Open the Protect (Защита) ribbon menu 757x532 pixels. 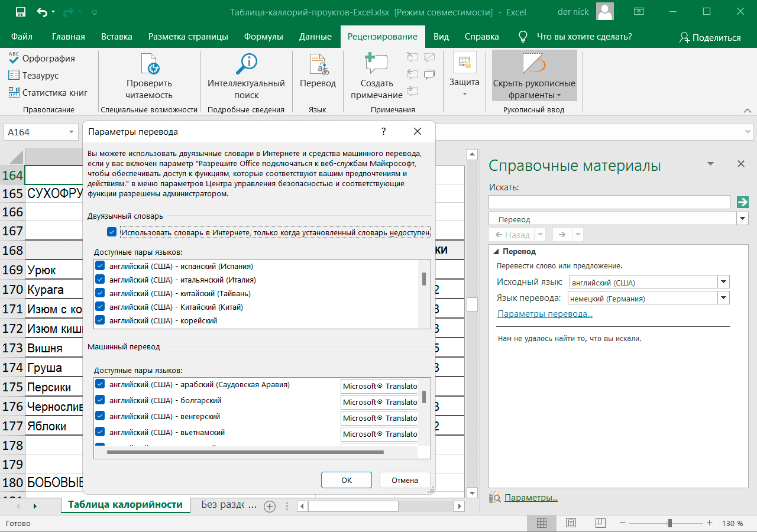click(x=464, y=75)
